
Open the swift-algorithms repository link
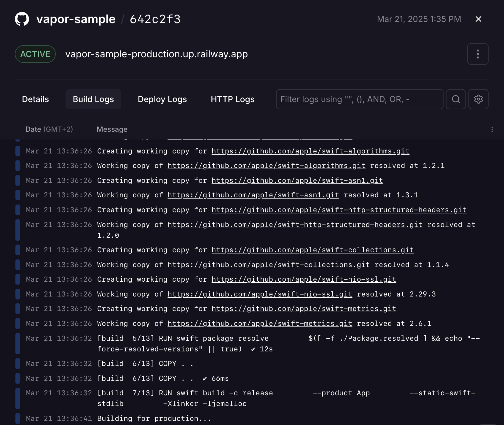(310, 151)
